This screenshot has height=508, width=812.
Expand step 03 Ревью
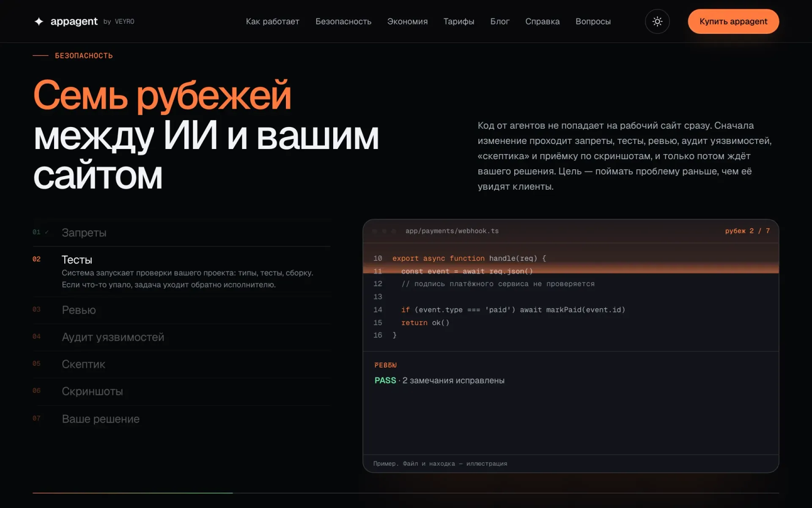[x=181, y=310]
